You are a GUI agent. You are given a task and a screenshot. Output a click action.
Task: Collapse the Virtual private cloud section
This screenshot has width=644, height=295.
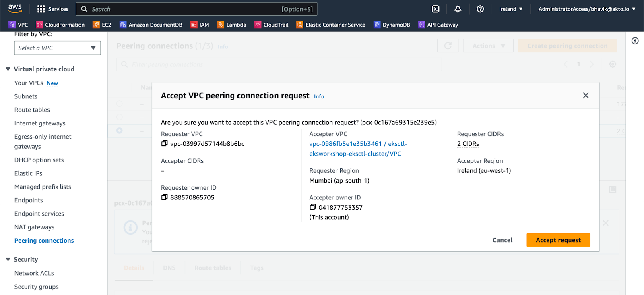pyautogui.click(x=8, y=69)
